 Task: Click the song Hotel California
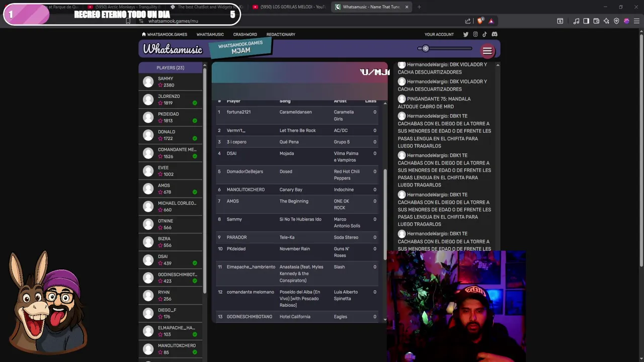click(x=295, y=317)
